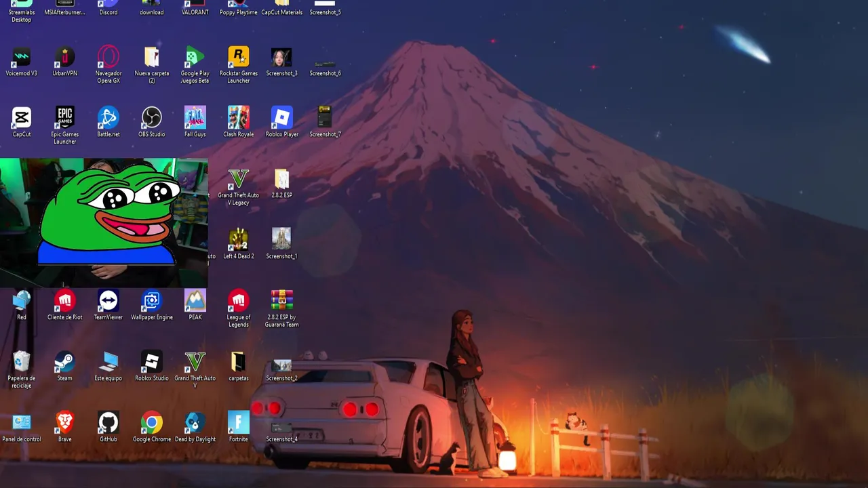Launch Wallpaper Engine

point(152,305)
